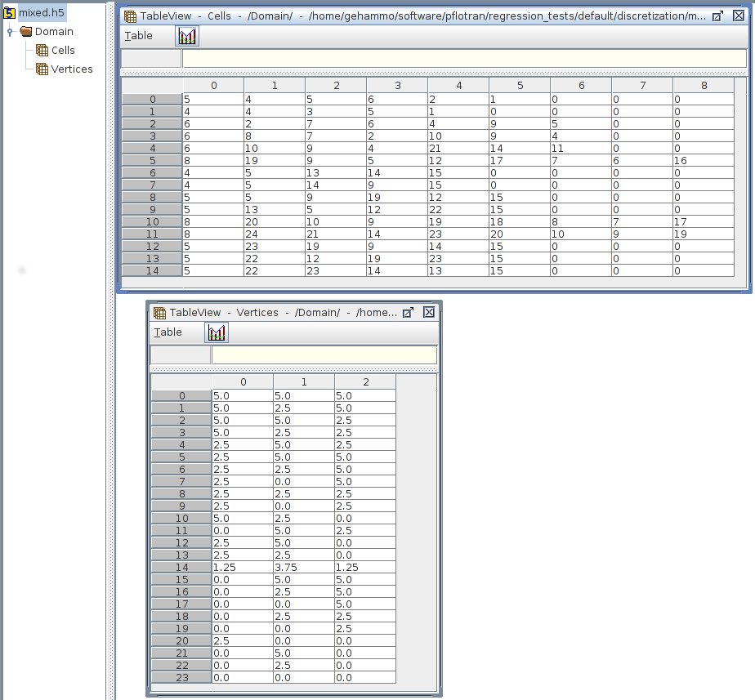Click the line plot icon in Vertices table
The height and width of the screenshot is (700, 755).
[217, 332]
